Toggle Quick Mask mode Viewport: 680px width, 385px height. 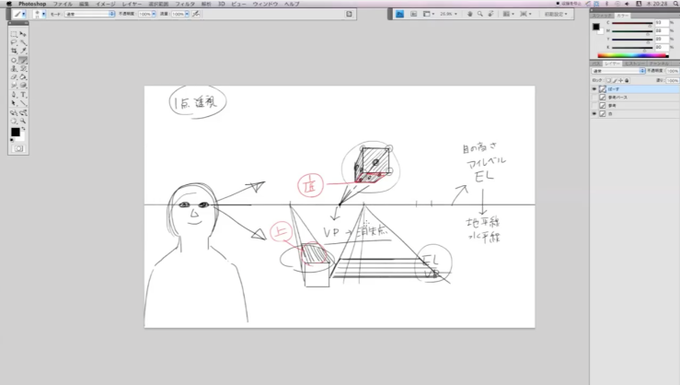pos(18,149)
